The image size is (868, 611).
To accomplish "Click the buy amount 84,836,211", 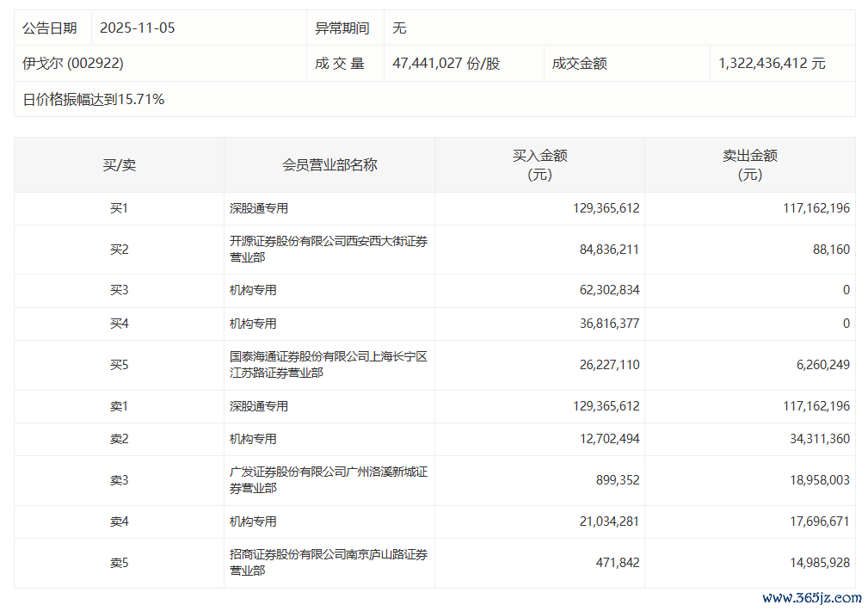I will click(x=608, y=250).
